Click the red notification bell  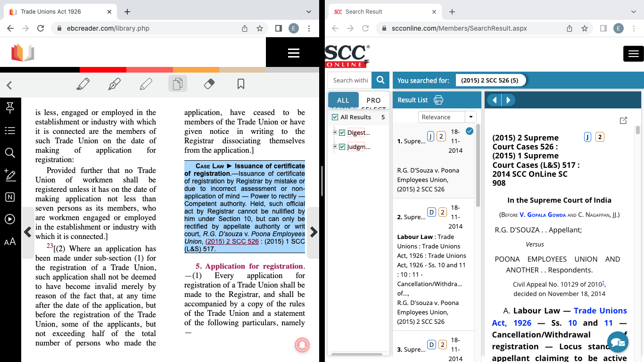click(302, 345)
